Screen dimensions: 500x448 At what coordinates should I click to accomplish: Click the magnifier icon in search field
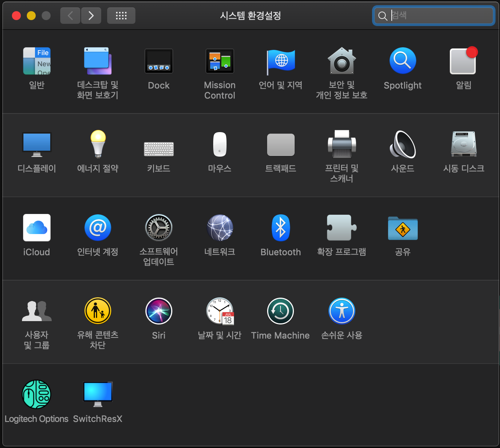(x=382, y=16)
